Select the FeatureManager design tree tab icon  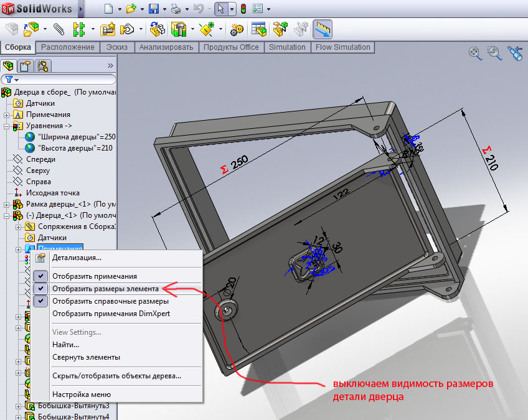coord(9,66)
